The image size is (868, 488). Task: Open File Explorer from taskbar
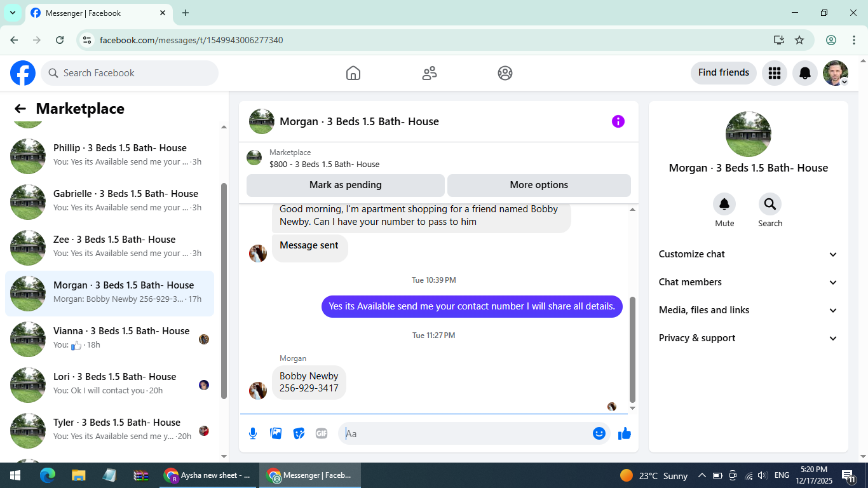click(78, 475)
